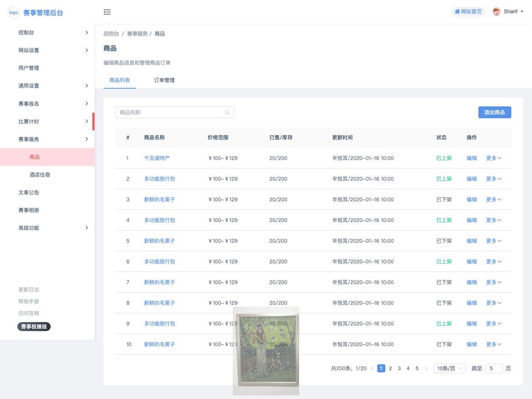
Task: Open 酒店住宿 in the sidebar
Action: click(40, 175)
